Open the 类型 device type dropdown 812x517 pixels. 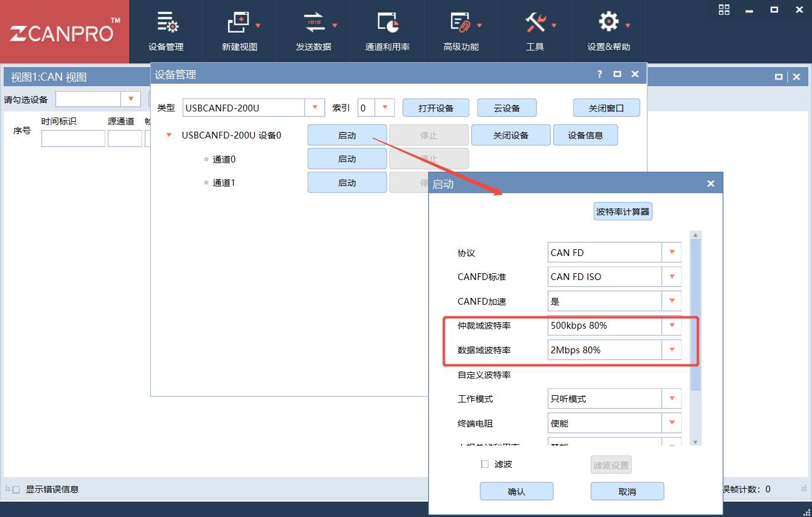point(315,108)
